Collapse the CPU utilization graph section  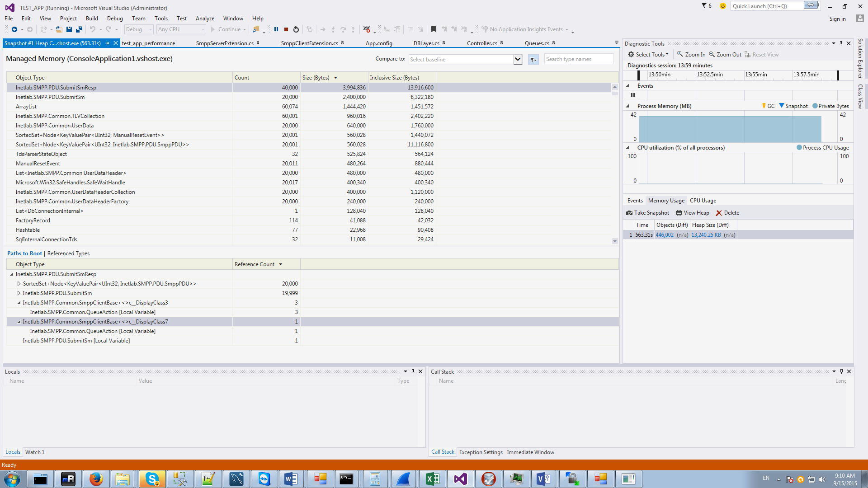(x=627, y=148)
